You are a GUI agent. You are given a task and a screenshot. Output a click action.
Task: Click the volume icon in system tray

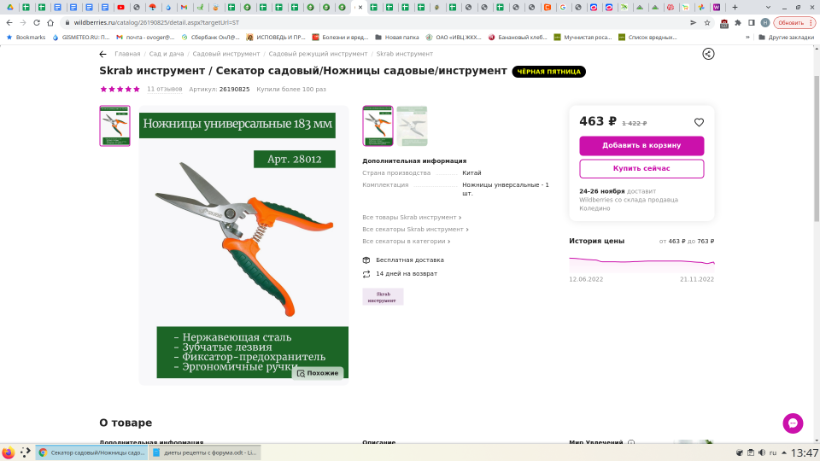pos(761,453)
